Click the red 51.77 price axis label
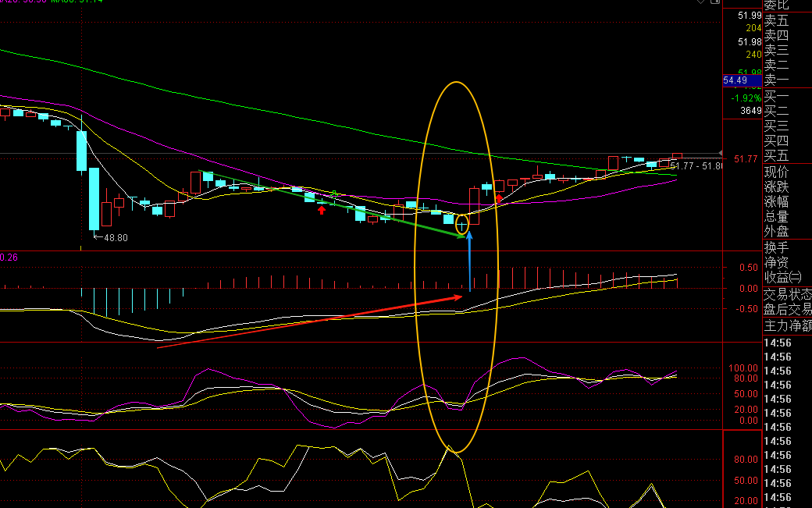The image size is (812, 508). coord(746,159)
